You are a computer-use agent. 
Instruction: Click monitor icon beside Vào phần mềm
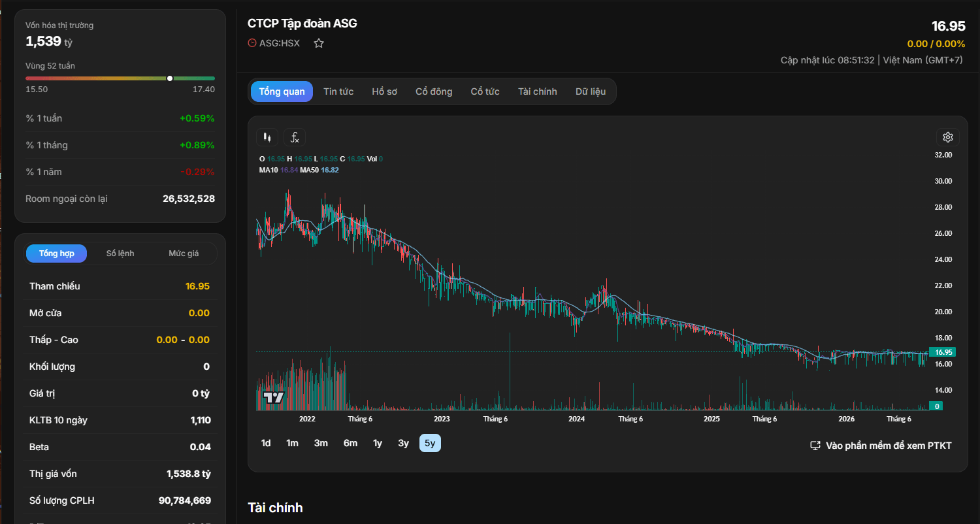click(x=815, y=446)
